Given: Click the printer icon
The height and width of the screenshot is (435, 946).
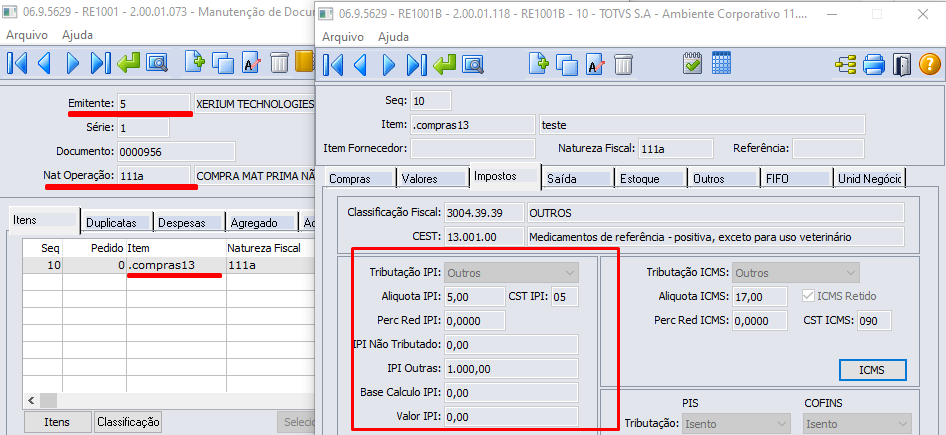Looking at the screenshot, I should (874, 63).
